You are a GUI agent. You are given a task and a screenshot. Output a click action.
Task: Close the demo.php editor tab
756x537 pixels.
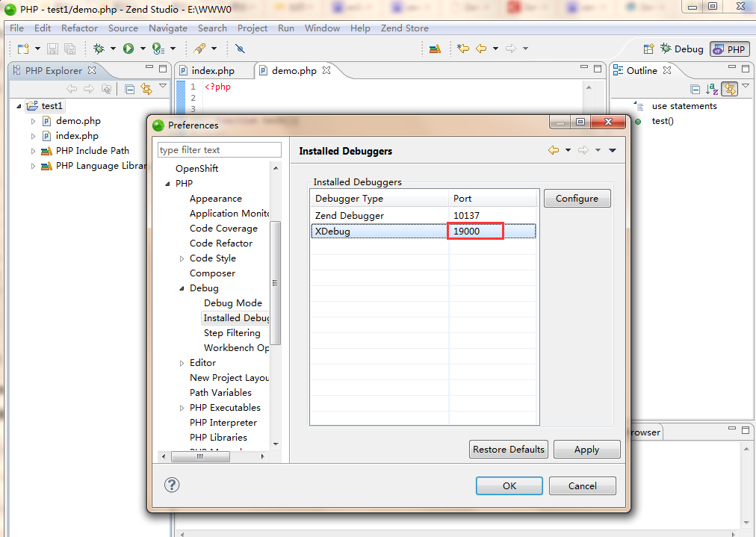click(x=326, y=70)
